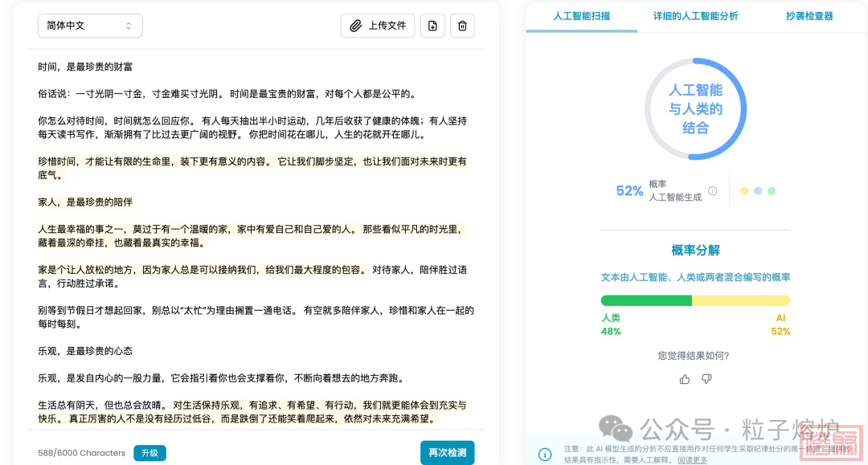This screenshot has height=465, width=868.
Task: Click the heading 乐观，是最珍贵的心态
Action: [85, 351]
